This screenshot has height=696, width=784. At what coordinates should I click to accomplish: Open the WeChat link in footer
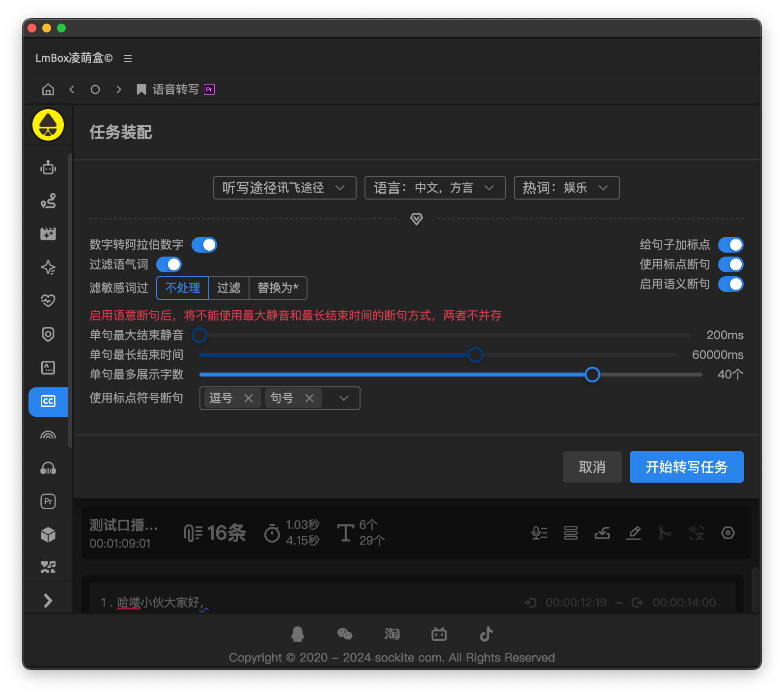[345, 634]
